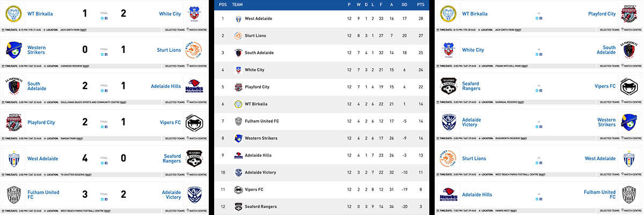Tweet the WT Birkalla vs Playford City fixture

click(537, 18)
